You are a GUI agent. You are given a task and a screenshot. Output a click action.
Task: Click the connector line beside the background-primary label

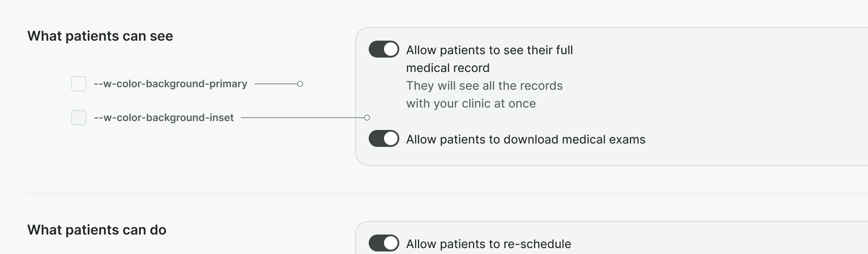[275, 84]
